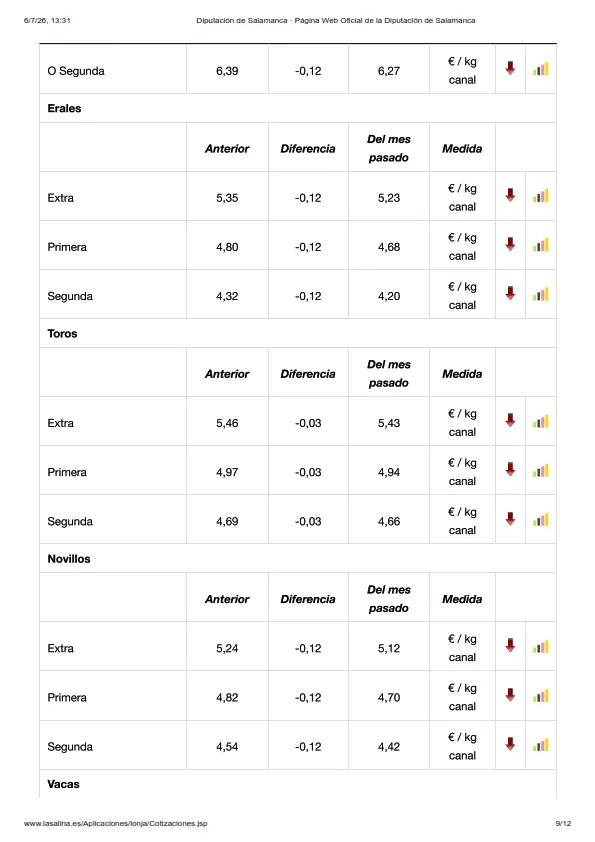Click red down arrow for Erales Extra
This screenshot has height=842, width=595.
[x=510, y=195]
